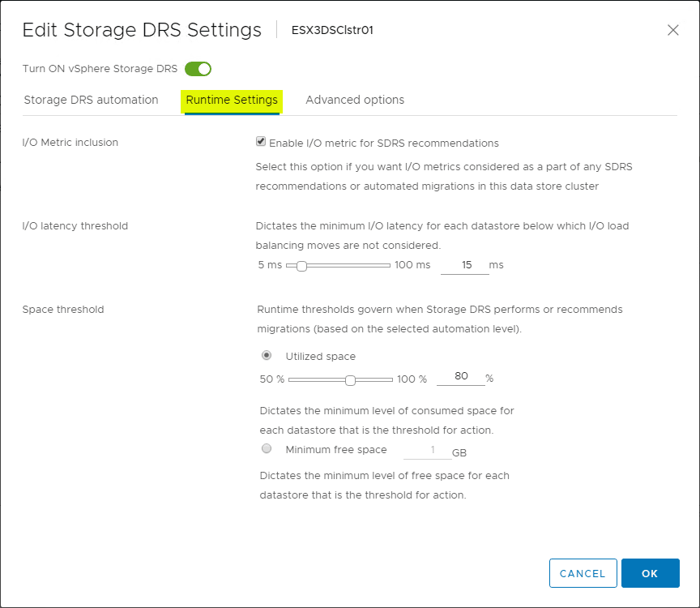Click the space slider track near 50 %
Screen dimensions: 700x608
tap(293, 379)
